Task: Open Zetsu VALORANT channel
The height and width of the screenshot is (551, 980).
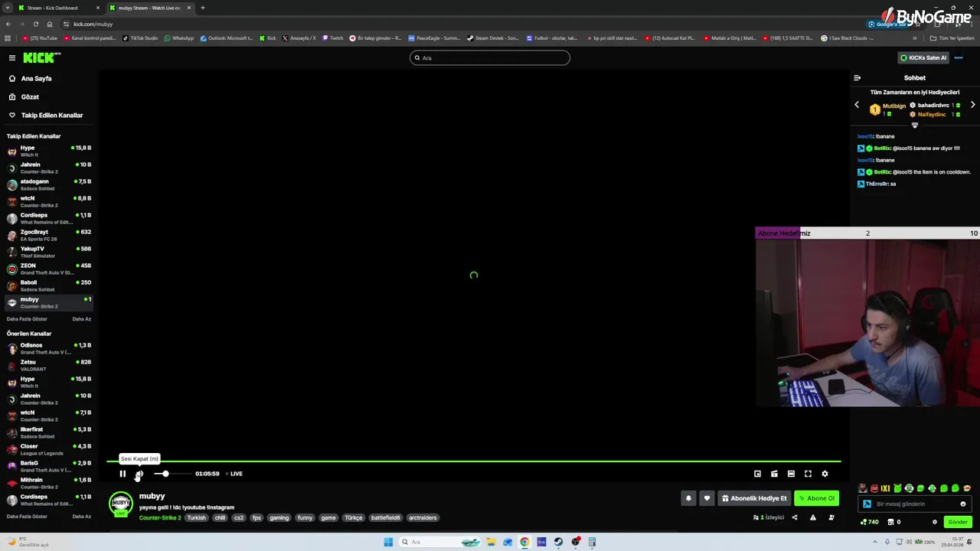Action: coord(49,365)
